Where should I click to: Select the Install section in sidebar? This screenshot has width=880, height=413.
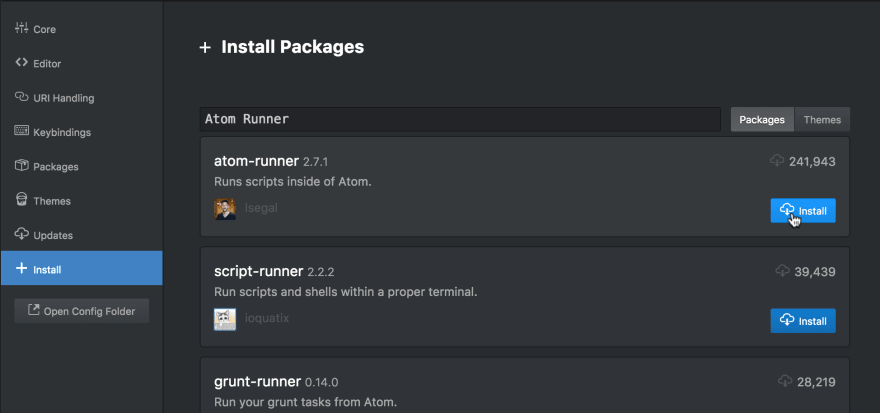81,268
